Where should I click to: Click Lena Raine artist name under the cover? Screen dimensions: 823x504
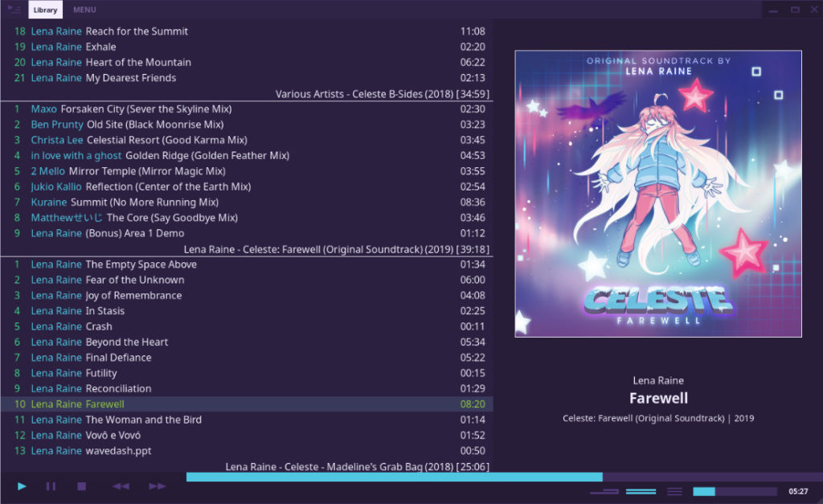658,381
